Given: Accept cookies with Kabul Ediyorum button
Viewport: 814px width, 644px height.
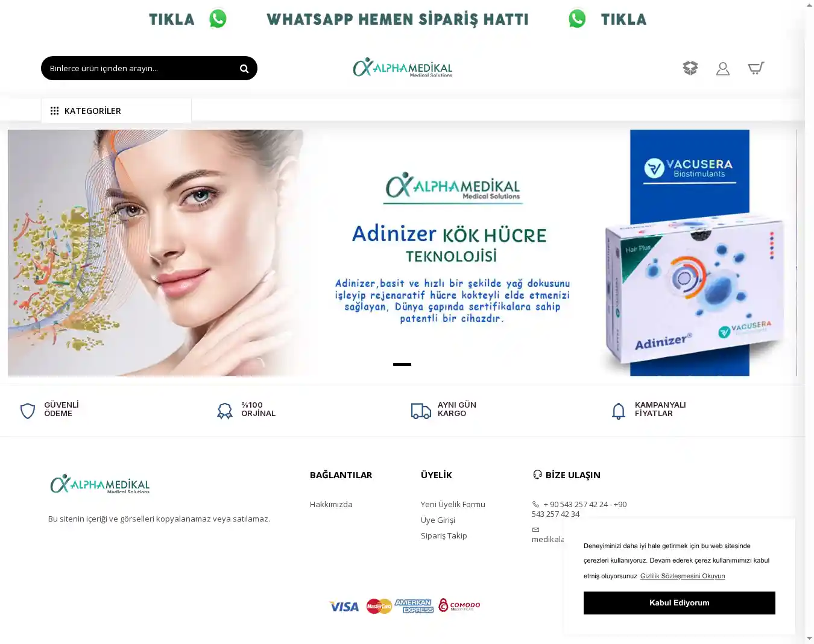Looking at the screenshot, I should point(680,603).
